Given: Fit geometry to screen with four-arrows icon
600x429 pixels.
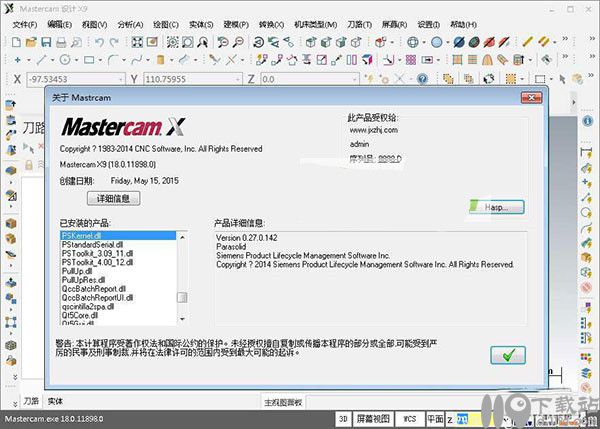Looking at the screenshot, I should tap(137, 42).
